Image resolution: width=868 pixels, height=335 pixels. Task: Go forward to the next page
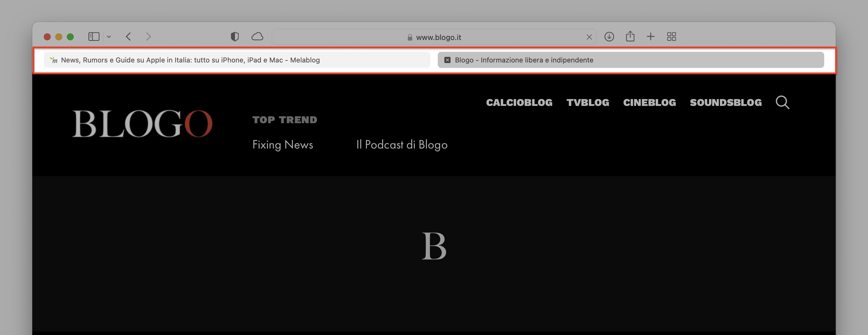149,36
